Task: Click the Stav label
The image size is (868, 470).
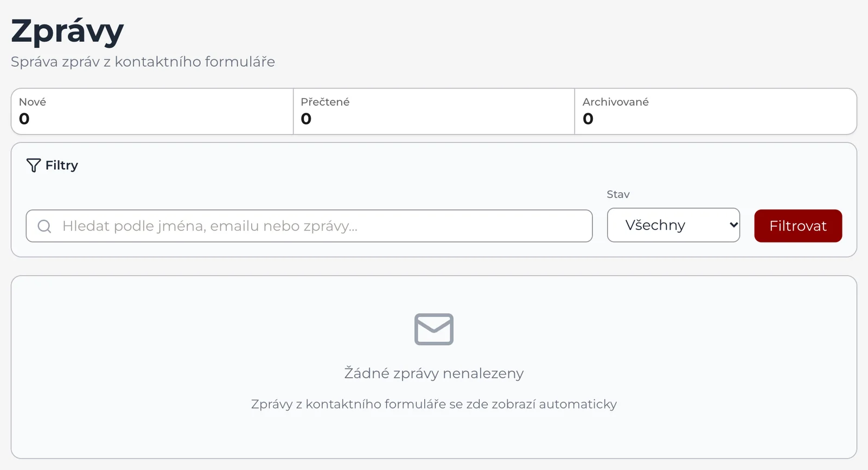Action: point(618,194)
